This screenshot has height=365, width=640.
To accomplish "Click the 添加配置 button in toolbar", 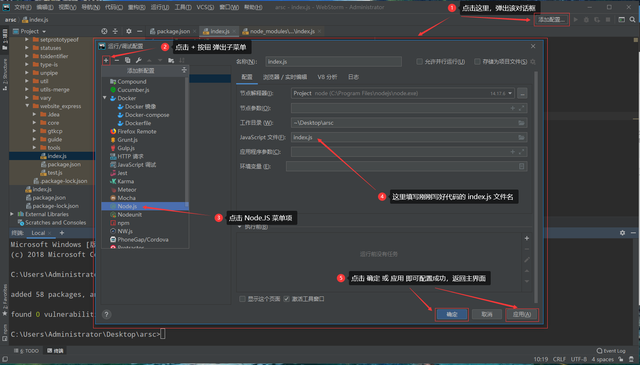I will pyautogui.click(x=551, y=19).
